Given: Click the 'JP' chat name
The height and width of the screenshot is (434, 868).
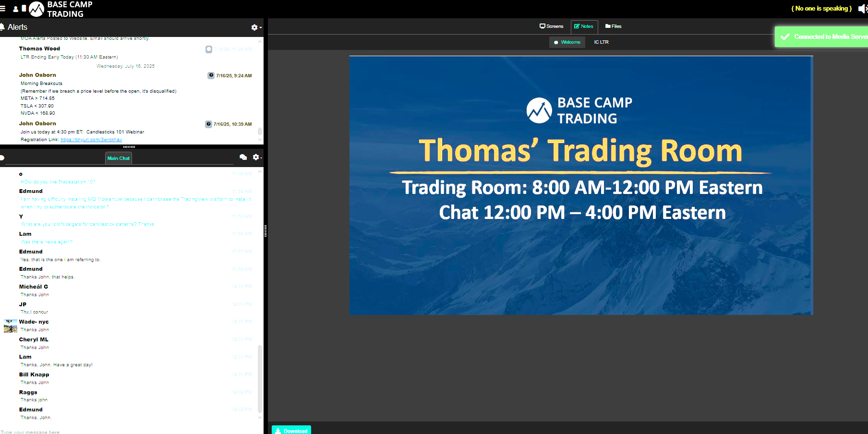Looking at the screenshot, I should (x=23, y=304).
